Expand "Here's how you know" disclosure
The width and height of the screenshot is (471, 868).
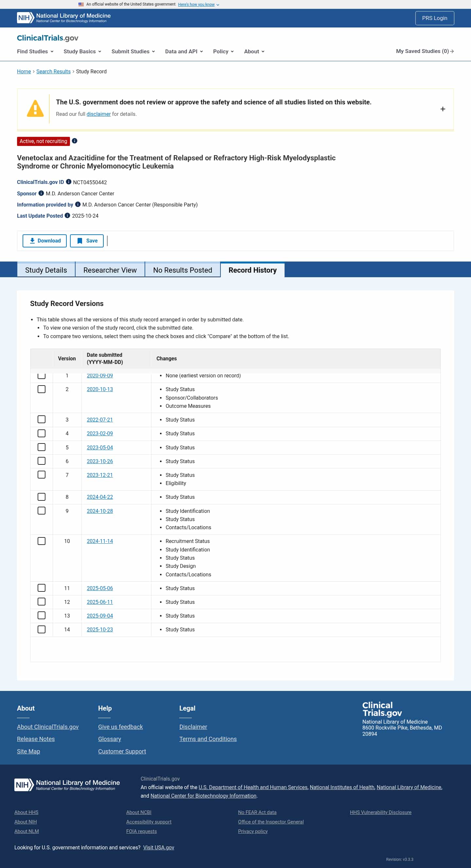point(198,4)
